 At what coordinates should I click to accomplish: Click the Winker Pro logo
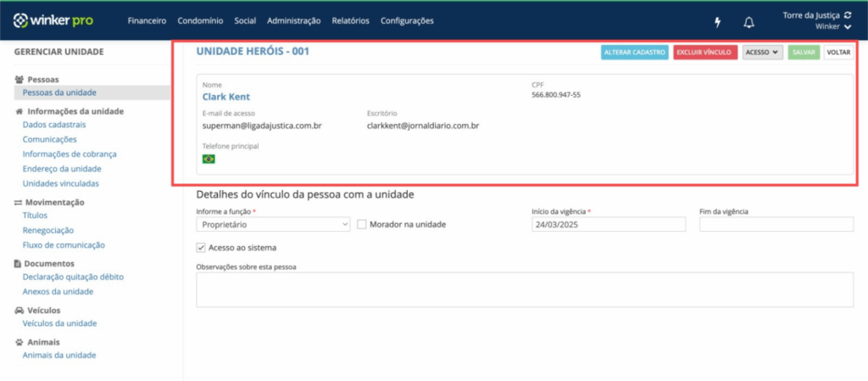53,20
